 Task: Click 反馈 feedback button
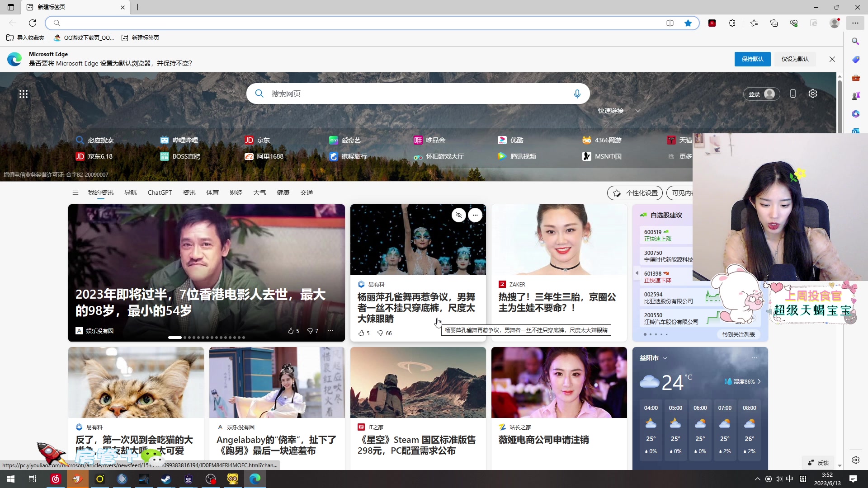(x=818, y=463)
